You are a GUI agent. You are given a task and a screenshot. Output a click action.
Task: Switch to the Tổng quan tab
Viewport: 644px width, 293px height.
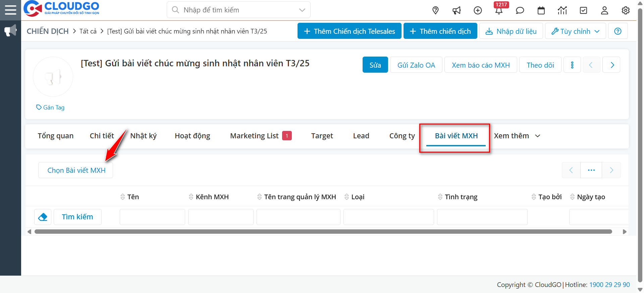click(55, 136)
